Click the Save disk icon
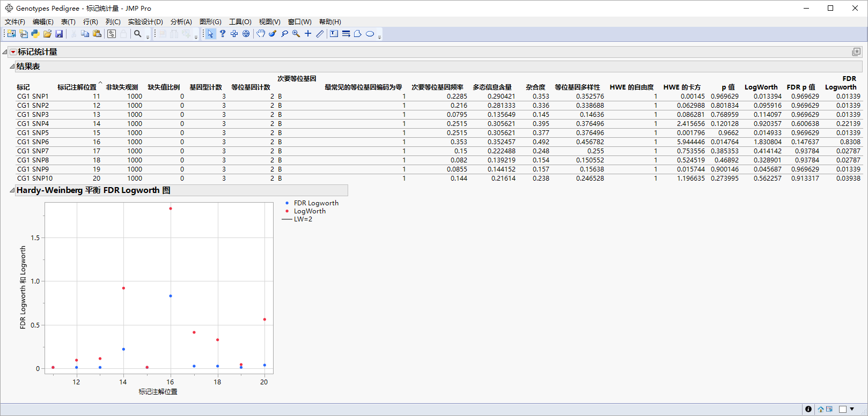The image size is (868, 416). coord(59,34)
